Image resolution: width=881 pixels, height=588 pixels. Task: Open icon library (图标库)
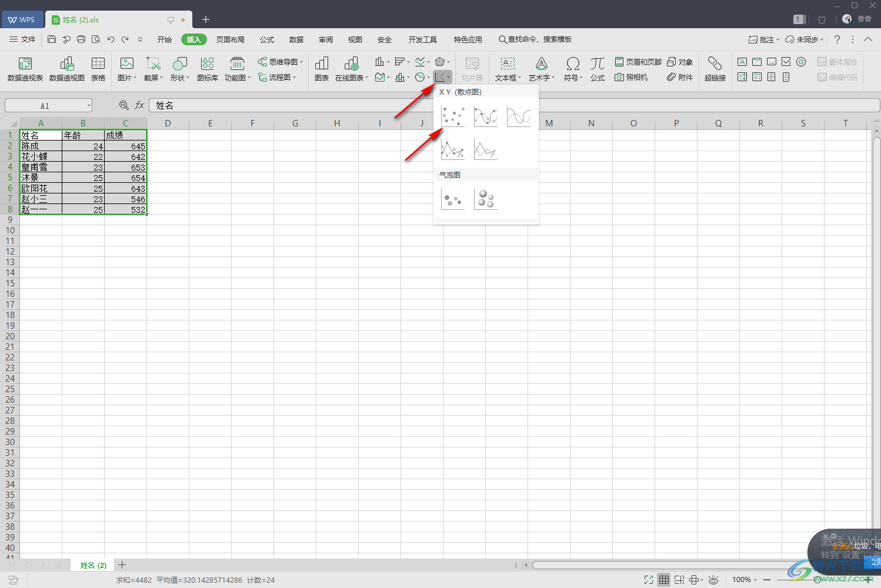[208, 69]
